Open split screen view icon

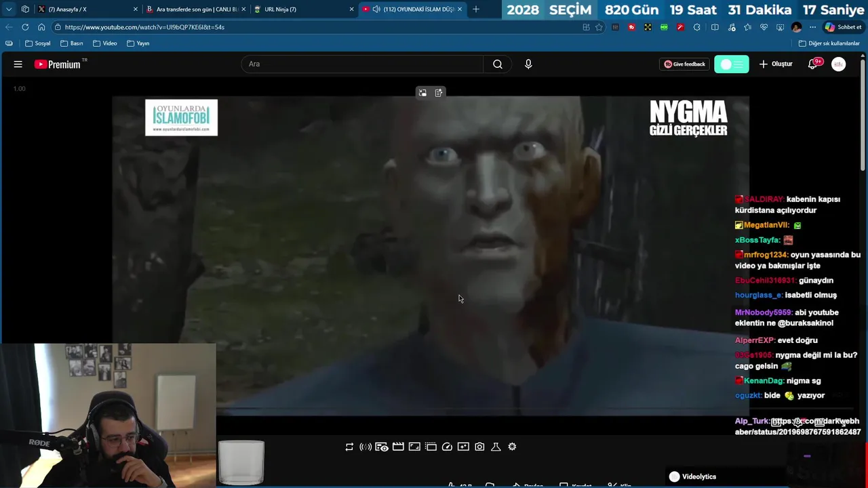coord(715,27)
